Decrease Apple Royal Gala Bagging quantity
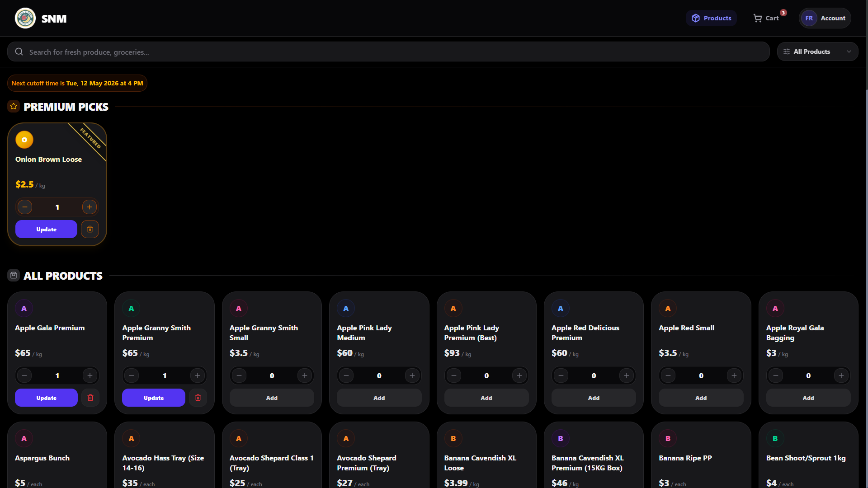868x488 pixels. point(776,375)
